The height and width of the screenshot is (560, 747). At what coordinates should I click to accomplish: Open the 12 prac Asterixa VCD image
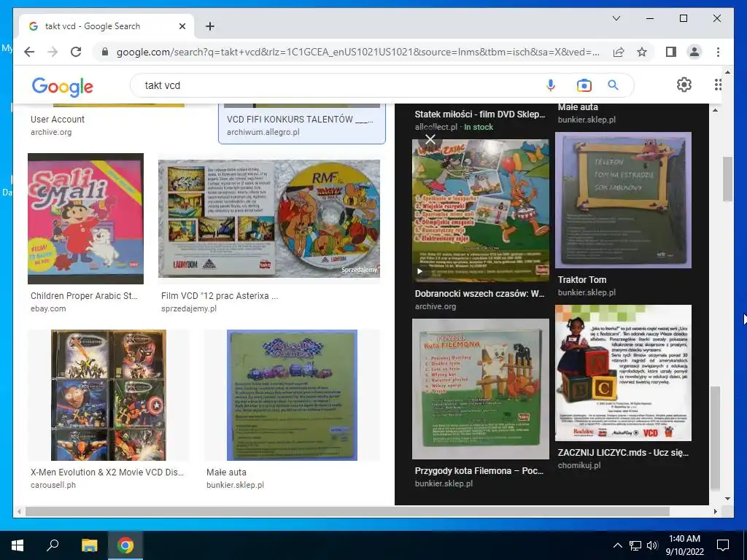269,219
